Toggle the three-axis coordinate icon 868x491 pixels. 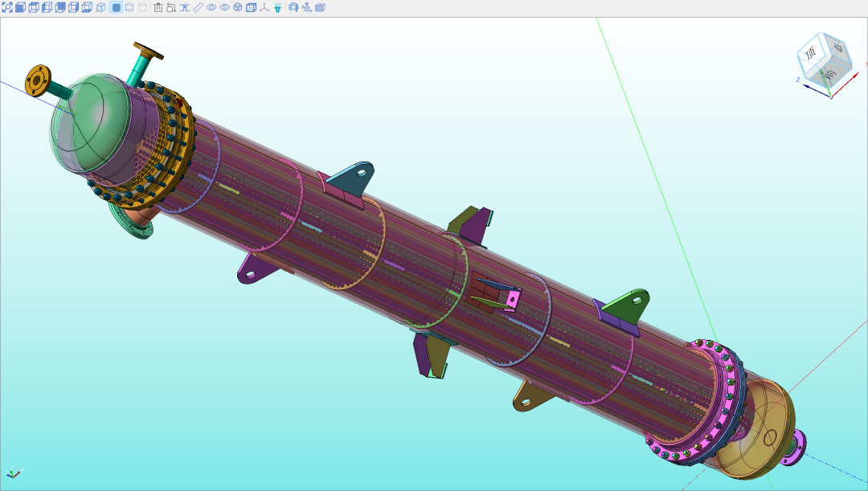click(264, 8)
